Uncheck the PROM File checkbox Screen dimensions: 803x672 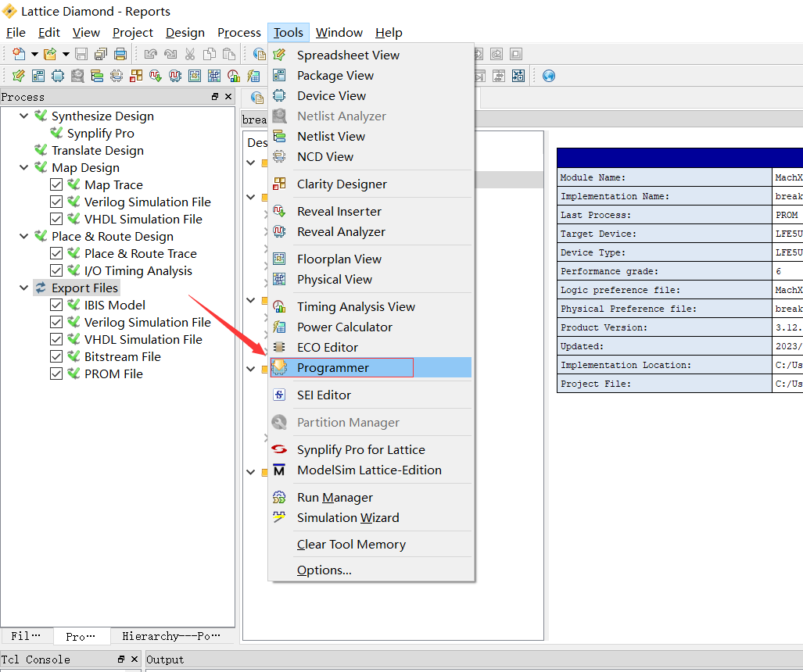56,374
